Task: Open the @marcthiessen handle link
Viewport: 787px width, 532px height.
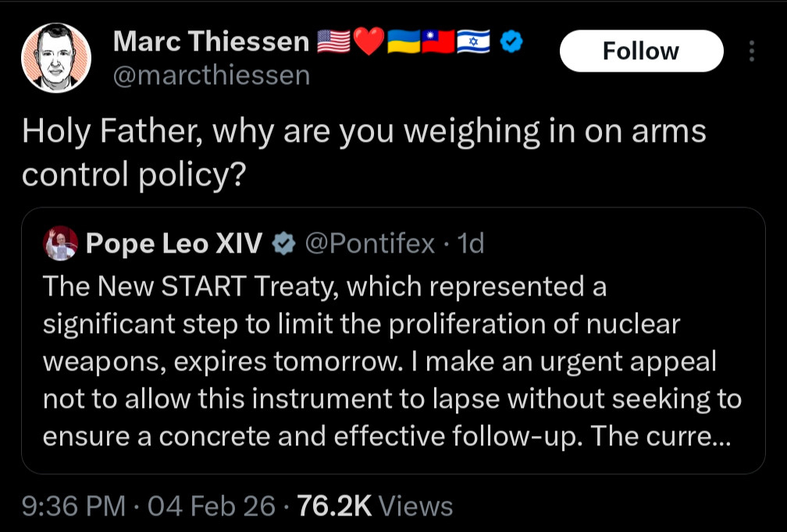Action: [x=212, y=76]
